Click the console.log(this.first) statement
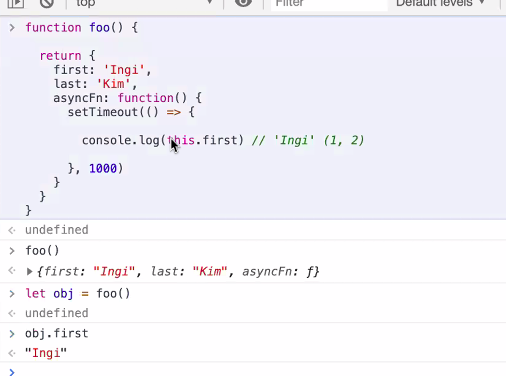The height and width of the screenshot is (376, 506). (163, 140)
